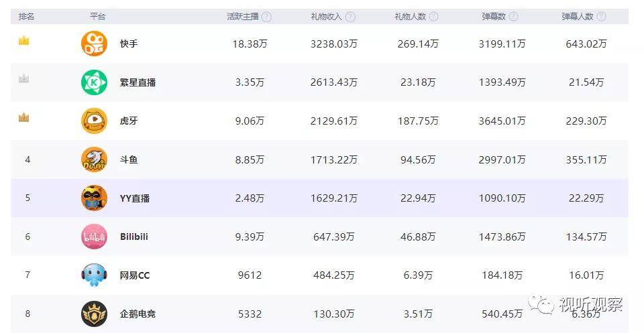
Task: Open the 网易CC blue headphone mascot icon
Action: coord(94,275)
